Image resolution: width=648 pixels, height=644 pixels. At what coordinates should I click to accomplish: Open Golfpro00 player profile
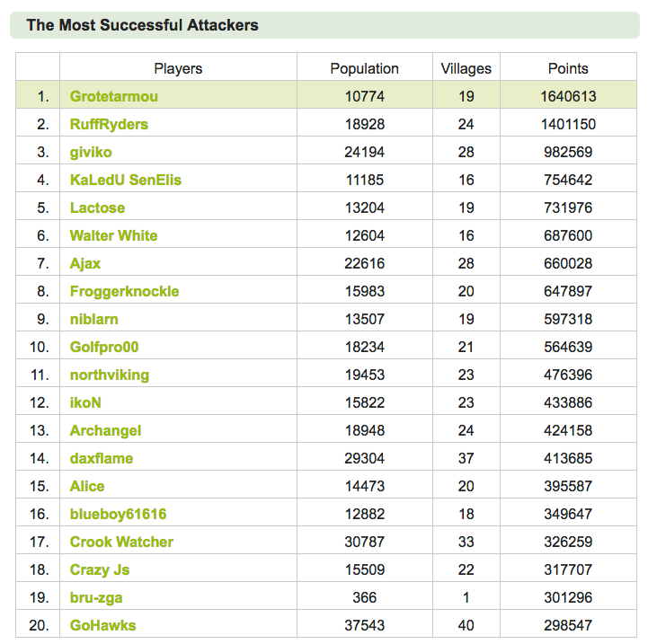tap(104, 347)
